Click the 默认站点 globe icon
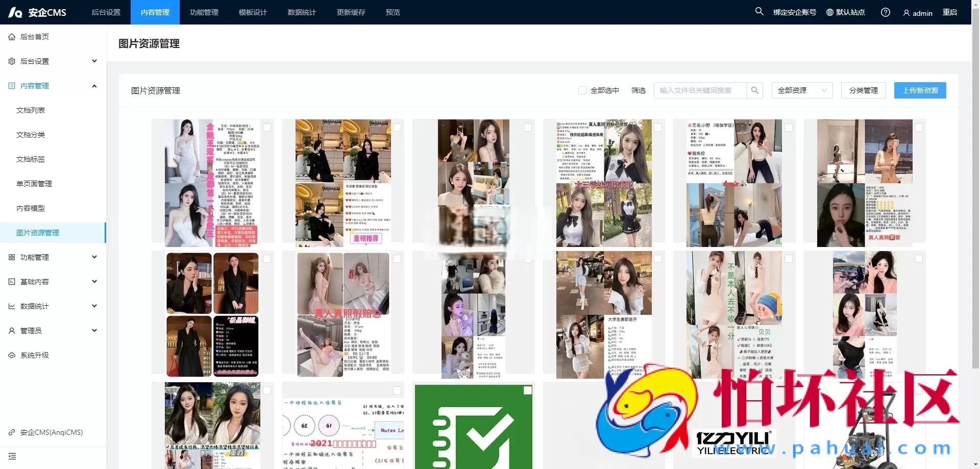Image resolution: width=980 pixels, height=469 pixels. pyautogui.click(x=829, y=12)
